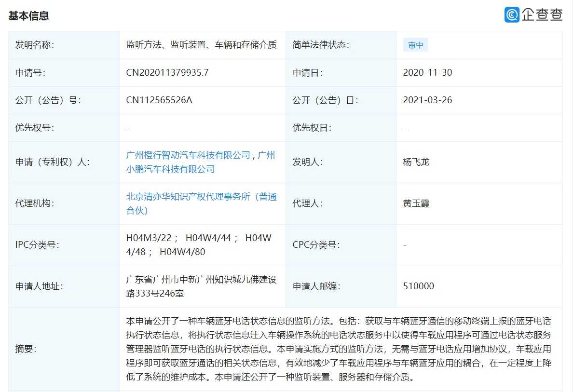
Task: Click the 公开（公告）号 label cell
Action: tap(64, 100)
